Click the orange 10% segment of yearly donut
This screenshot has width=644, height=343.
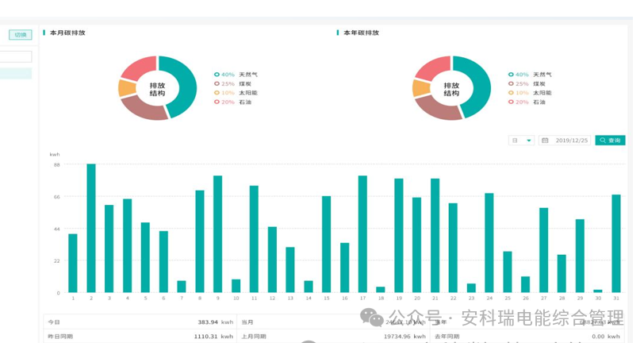coord(420,88)
